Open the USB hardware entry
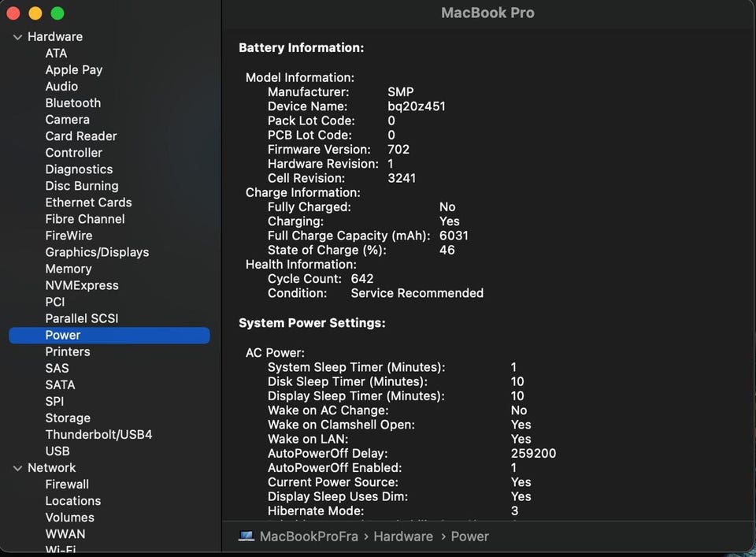Viewport: 756px width, 557px height. coord(57,451)
